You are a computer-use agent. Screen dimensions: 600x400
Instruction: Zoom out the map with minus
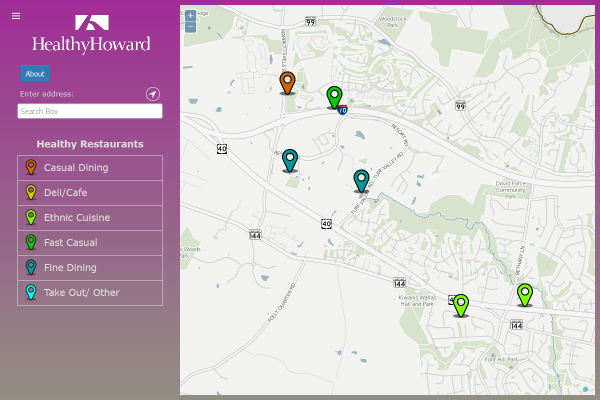pyautogui.click(x=190, y=27)
